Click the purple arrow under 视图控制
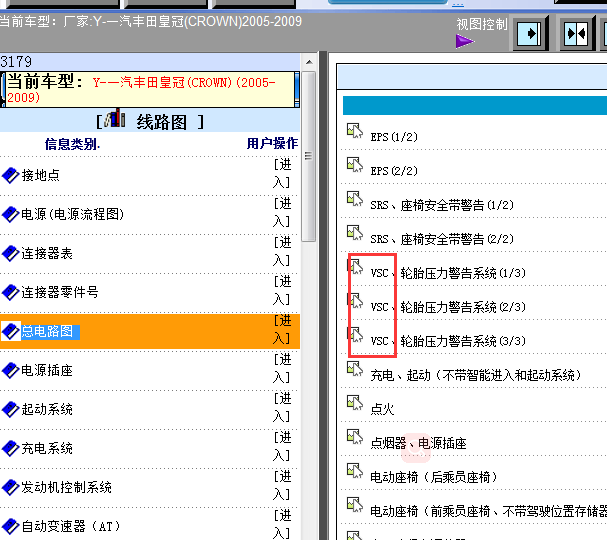The image size is (607, 540). coord(465,41)
